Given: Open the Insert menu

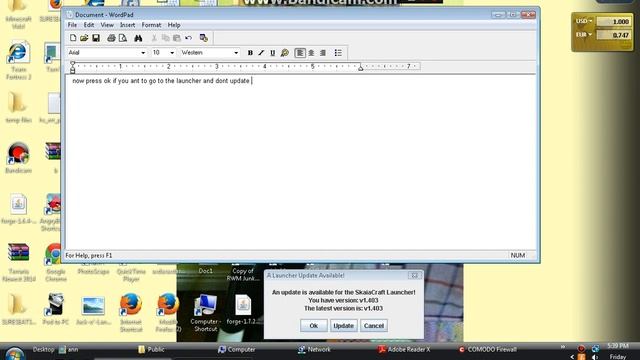Looking at the screenshot, I should point(127,25).
